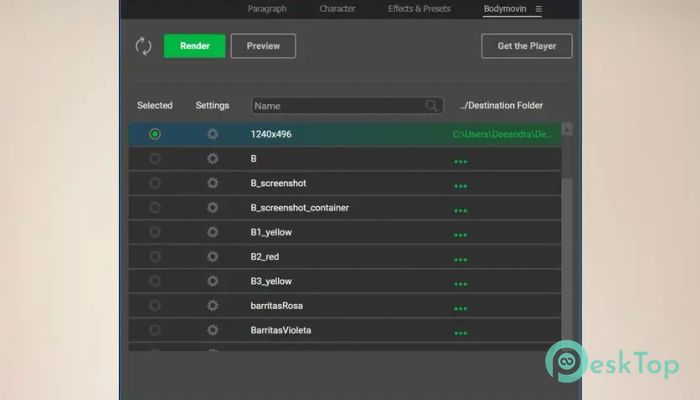Open settings gear for B3_yellow
Image resolution: width=700 pixels, height=400 pixels.
[x=212, y=281]
